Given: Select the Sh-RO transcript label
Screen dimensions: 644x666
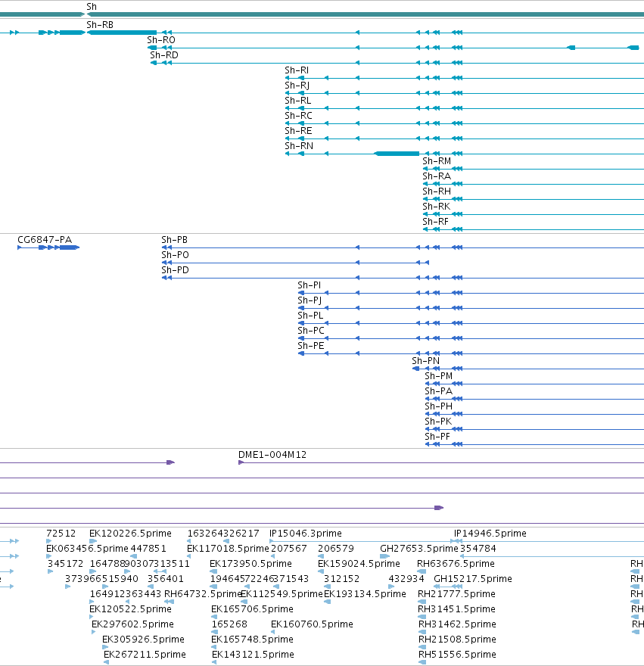Looking at the screenshot, I should tap(161, 40).
